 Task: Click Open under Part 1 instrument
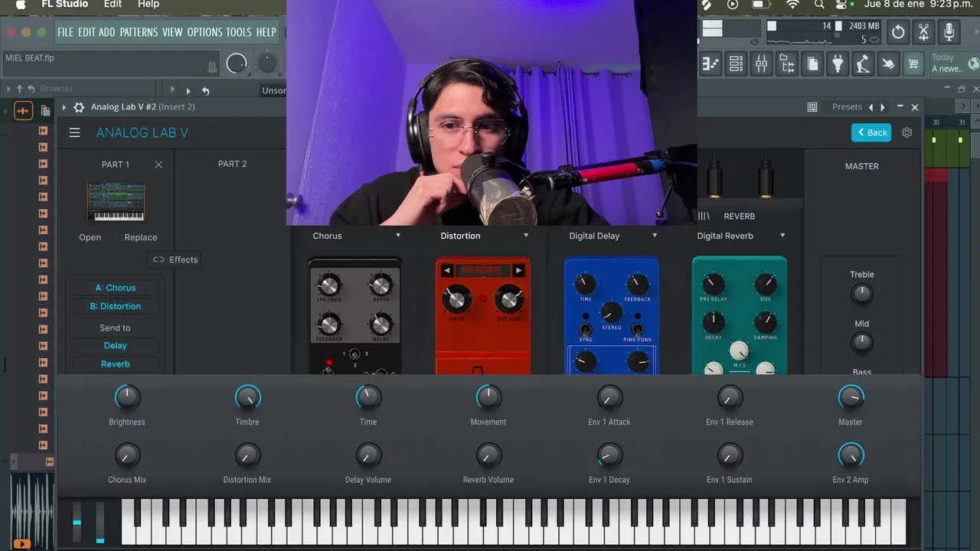coord(90,237)
